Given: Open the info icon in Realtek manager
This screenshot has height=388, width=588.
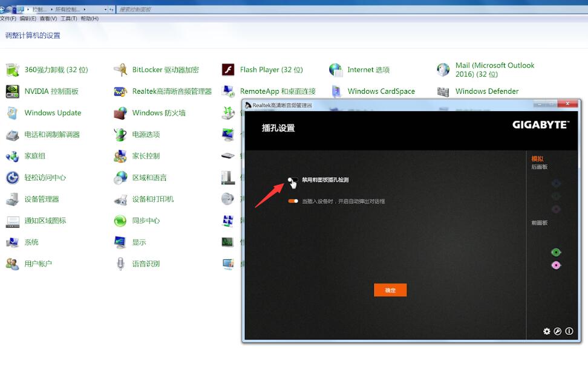Looking at the screenshot, I should tap(569, 331).
